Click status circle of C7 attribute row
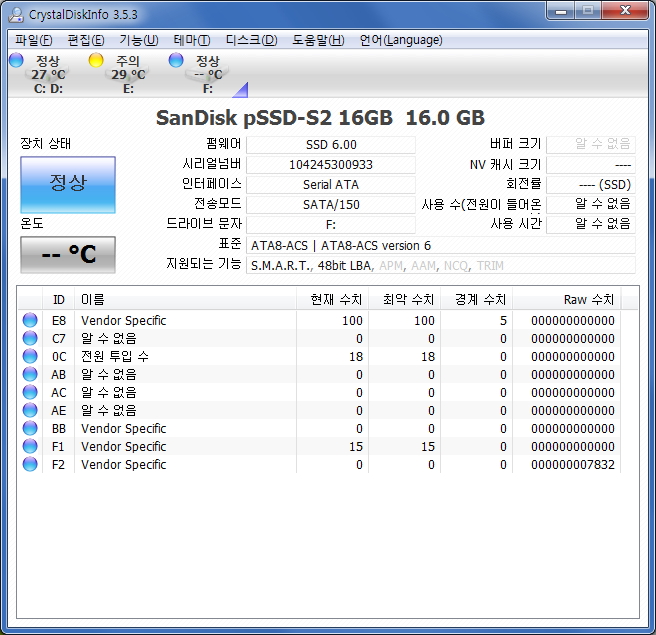 click(x=30, y=338)
